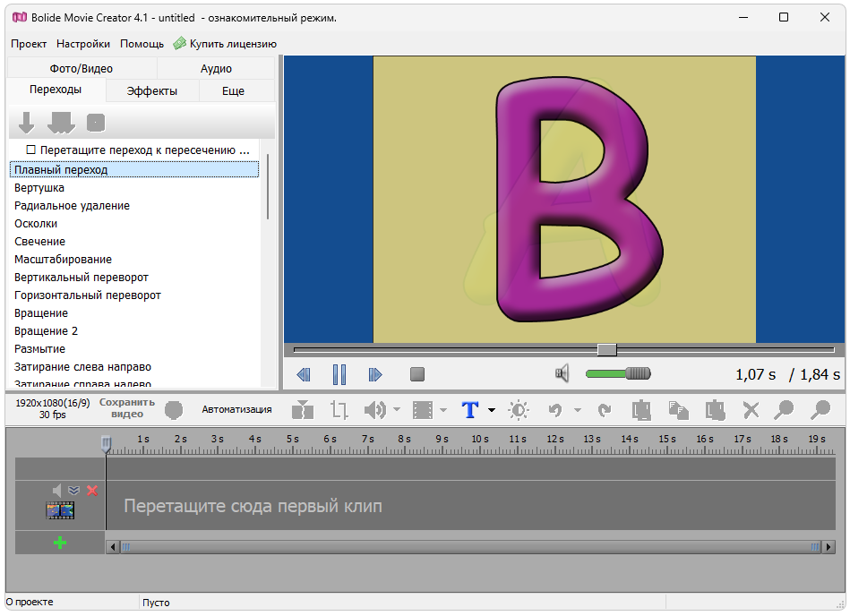The width and height of the screenshot is (850, 616).
Task: Mute the preview with the speaker icon
Action: click(562, 373)
